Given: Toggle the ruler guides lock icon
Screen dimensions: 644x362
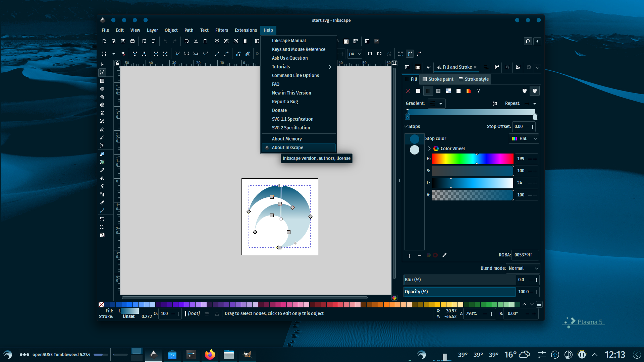Looking at the screenshot, I should [117, 63].
